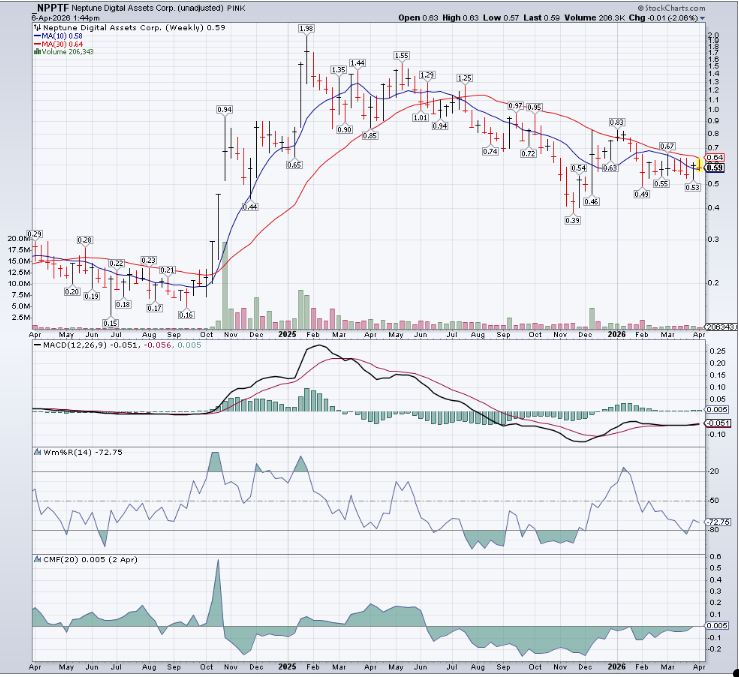Click the yellow highlighted latest candle marker

(695, 164)
